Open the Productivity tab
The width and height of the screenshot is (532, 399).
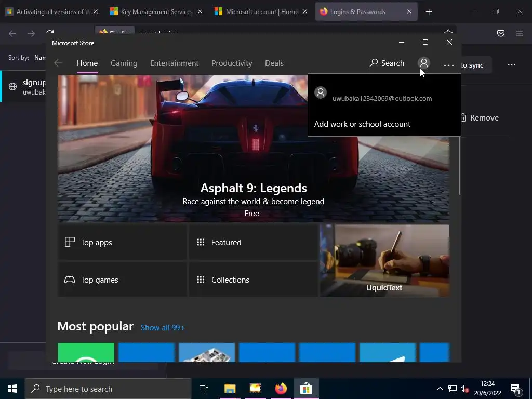click(x=232, y=63)
